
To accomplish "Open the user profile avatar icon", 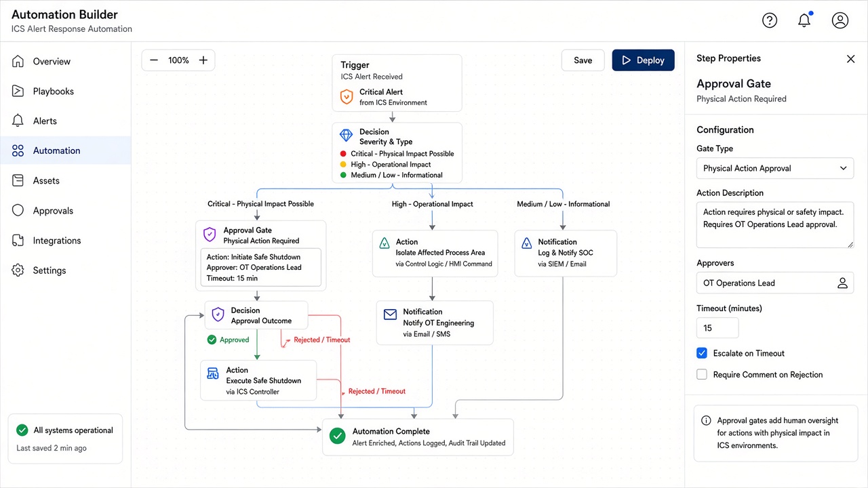I will click(x=840, y=20).
